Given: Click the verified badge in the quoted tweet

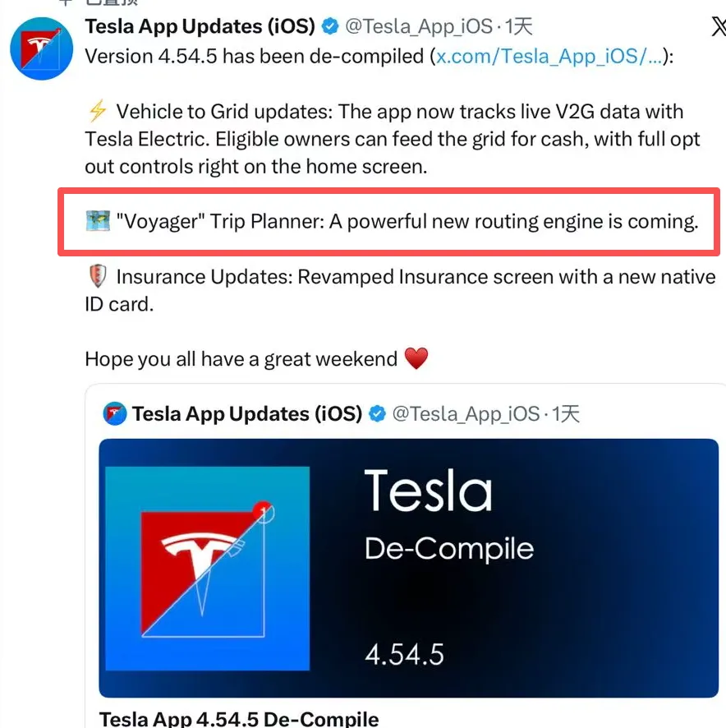Looking at the screenshot, I should point(377,413).
